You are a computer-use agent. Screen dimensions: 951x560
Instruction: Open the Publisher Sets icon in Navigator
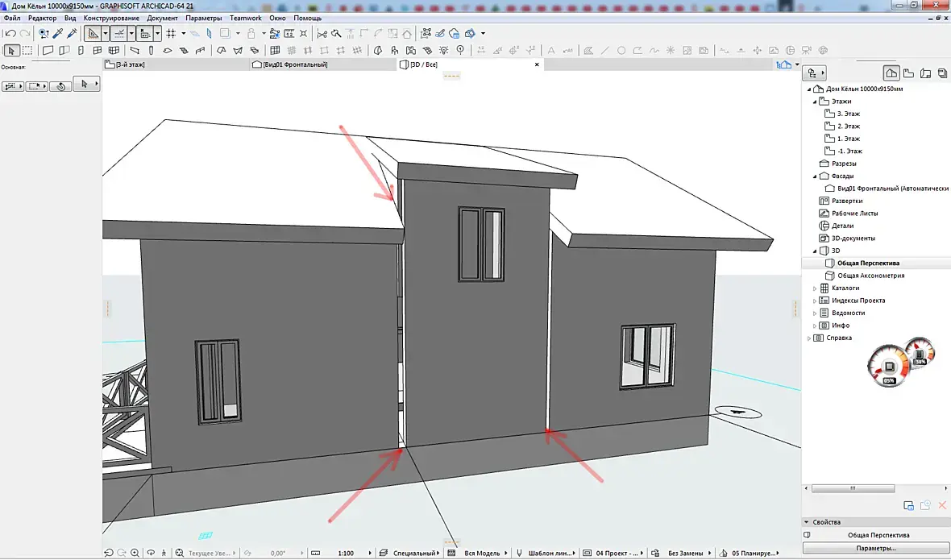click(x=942, y=73)
